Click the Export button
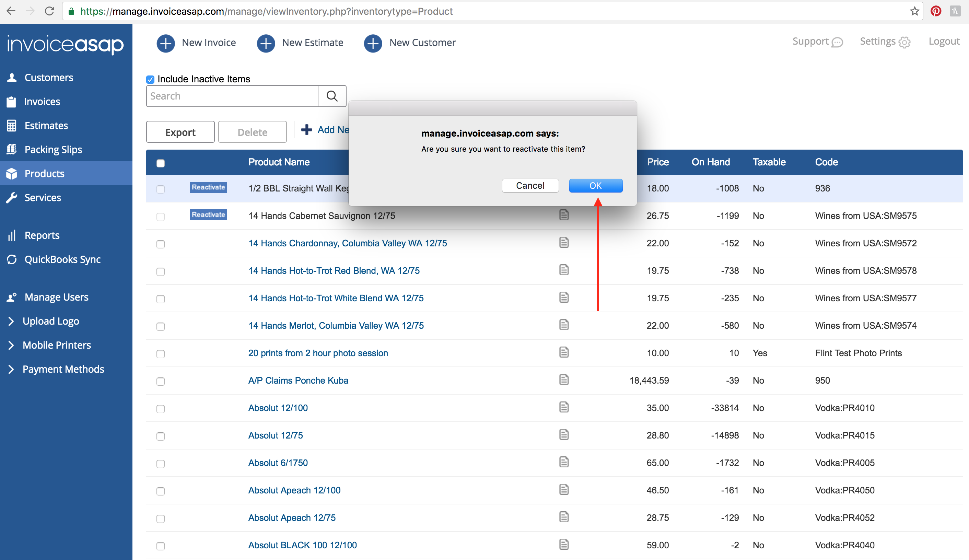 pos(180,132)
